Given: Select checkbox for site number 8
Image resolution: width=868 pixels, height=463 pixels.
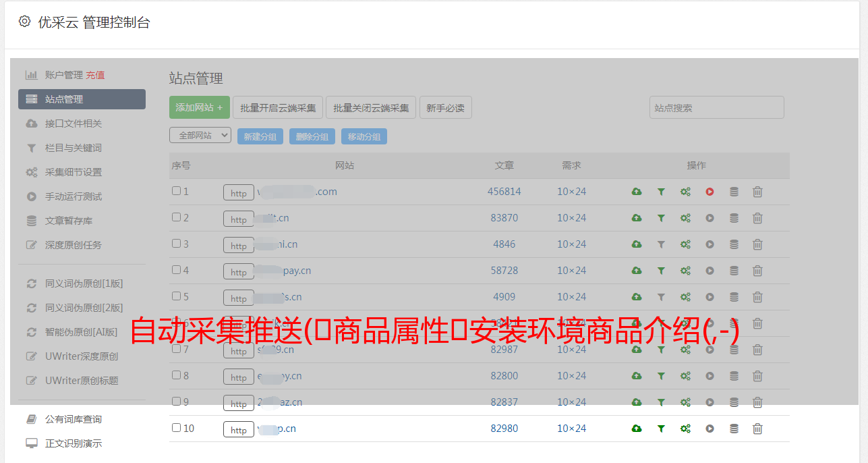Looking at the screenshot, I should (176, 375).
